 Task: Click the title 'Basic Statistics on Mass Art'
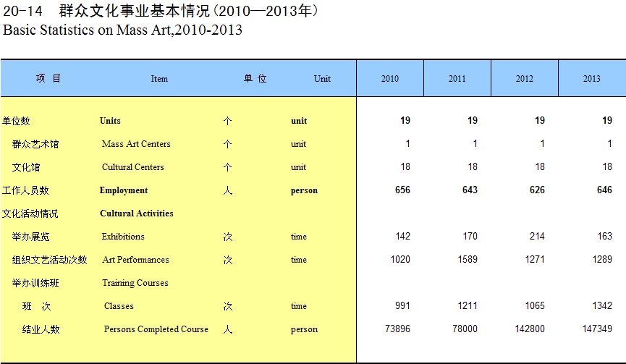[x=122, y=30]
